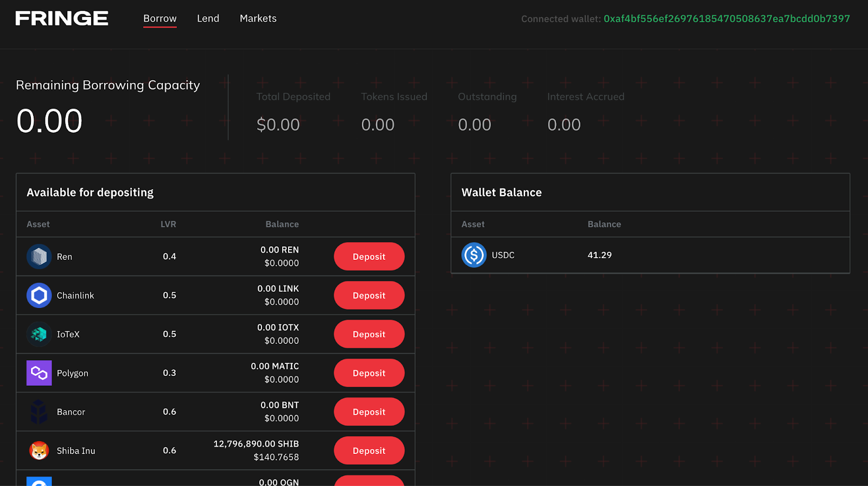Click the Bancor token icon

(x=39, y=412)
